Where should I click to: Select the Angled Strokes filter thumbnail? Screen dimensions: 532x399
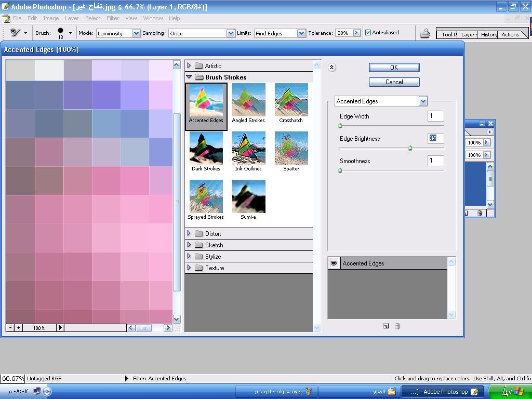coord(248,103)
